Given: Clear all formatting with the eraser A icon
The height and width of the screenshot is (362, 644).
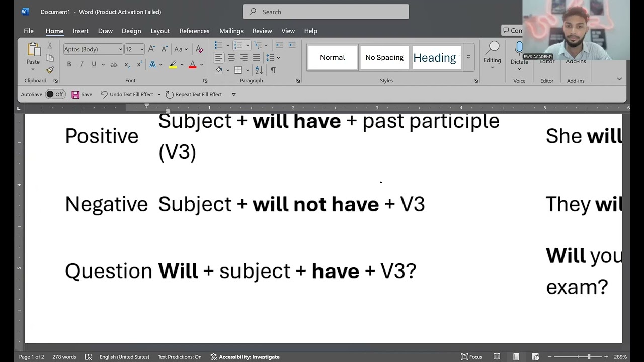Looking at the screenshot, I should pos(199,49).
